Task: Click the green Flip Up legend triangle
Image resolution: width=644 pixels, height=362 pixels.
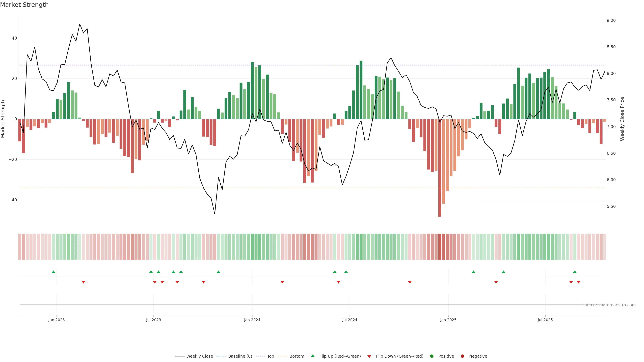Action: coord(312,356)
